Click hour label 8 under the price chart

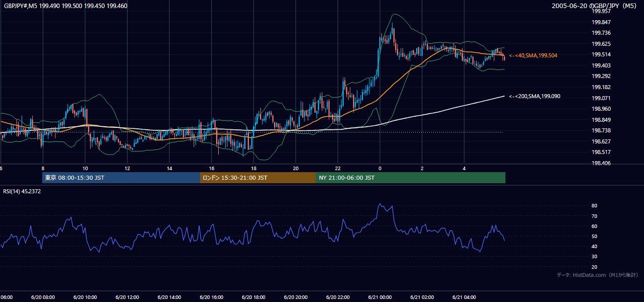coord(43,169)
